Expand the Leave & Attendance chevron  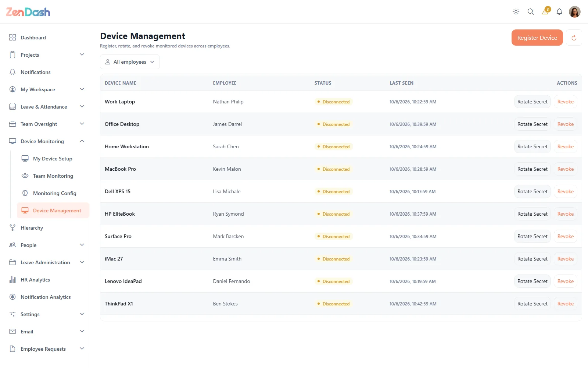click(82, 107)
